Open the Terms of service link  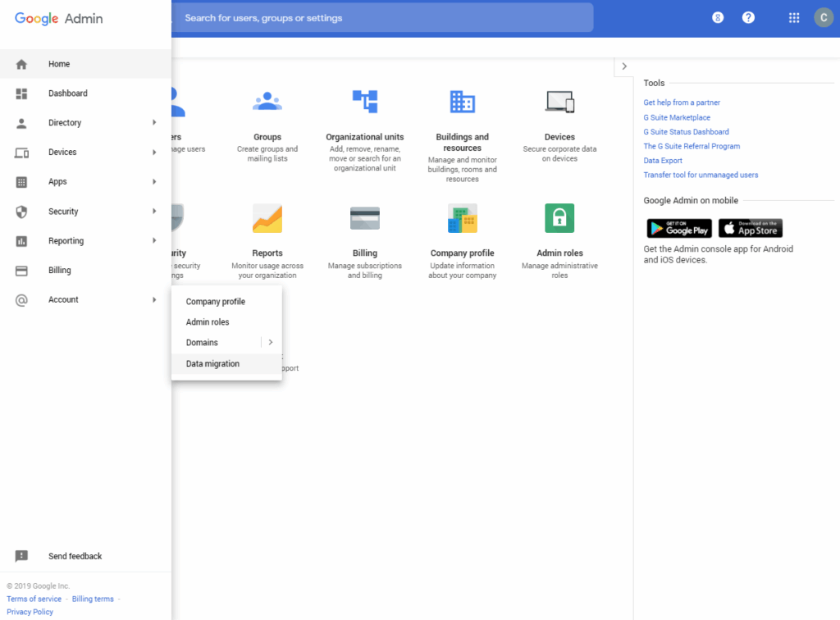coord(34,599)
